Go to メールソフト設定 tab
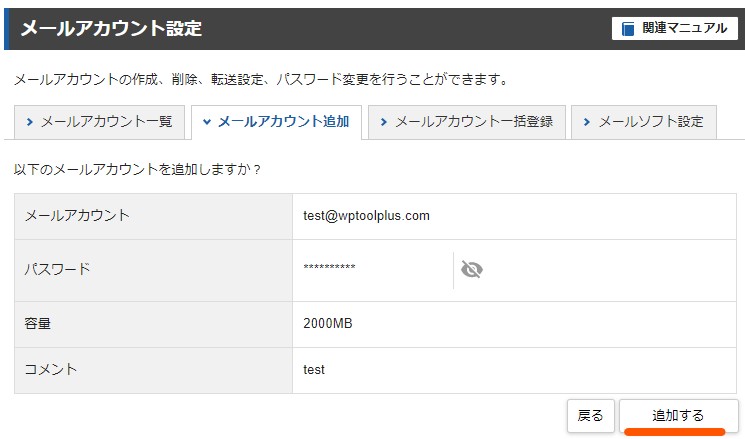The width and height of the screenshot is (745, 439). pyautogui.click(x=644, y=122)
